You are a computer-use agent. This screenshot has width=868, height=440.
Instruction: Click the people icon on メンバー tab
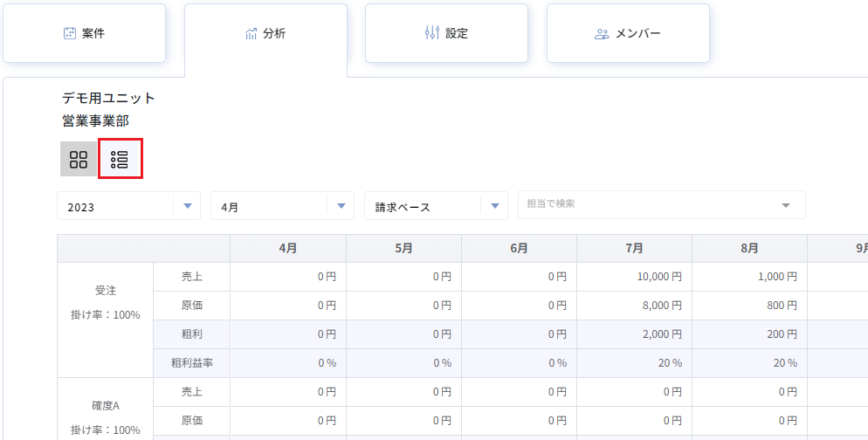(x=602, y=34)
